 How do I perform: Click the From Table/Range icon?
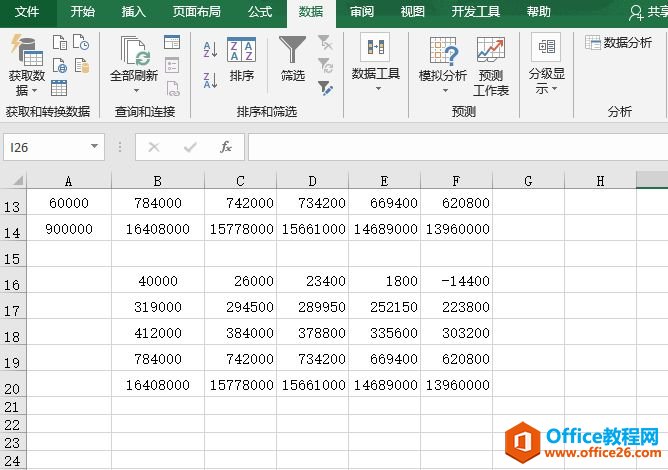pyautogui.click(x=59, y=88)
